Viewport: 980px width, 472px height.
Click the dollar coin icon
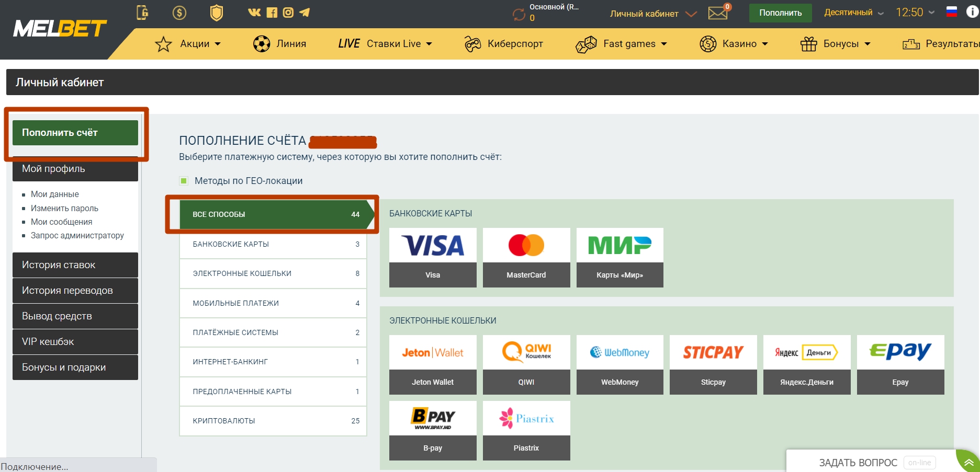coord(179,13)
